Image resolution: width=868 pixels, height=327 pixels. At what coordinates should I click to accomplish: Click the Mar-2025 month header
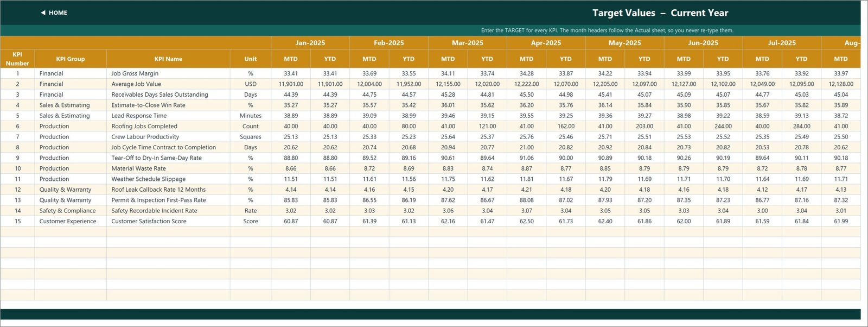tap(468, 43)
